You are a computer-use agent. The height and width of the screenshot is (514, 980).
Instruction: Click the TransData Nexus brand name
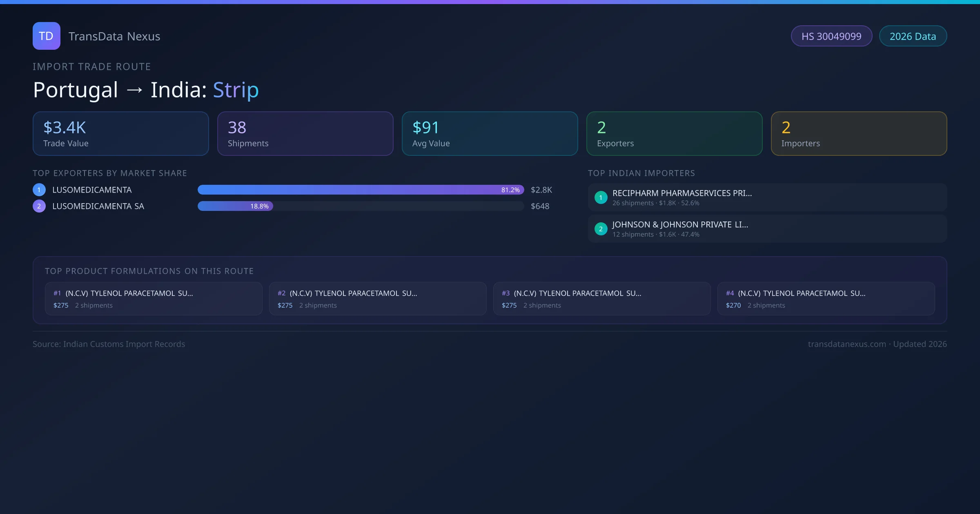[x=114, y=36]
